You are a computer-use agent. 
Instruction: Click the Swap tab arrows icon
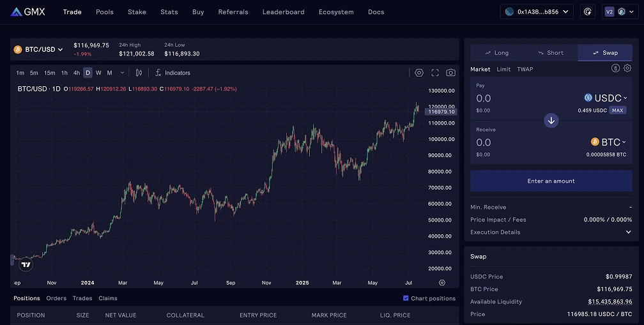coord(596,53)
